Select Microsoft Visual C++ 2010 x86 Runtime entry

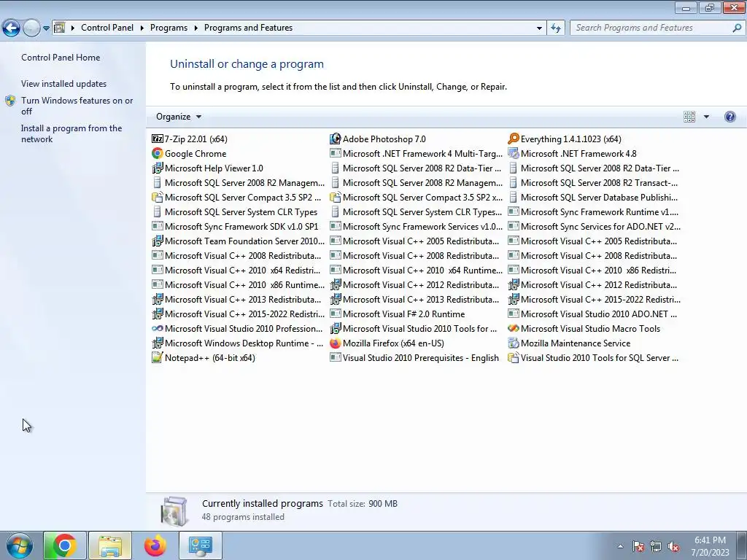click(x=239, y=285)
